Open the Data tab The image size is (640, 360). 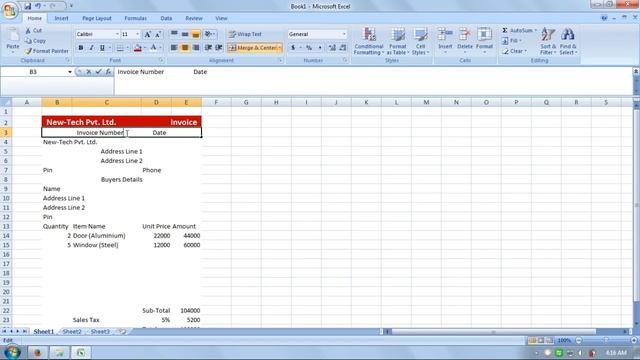point(166,18)
